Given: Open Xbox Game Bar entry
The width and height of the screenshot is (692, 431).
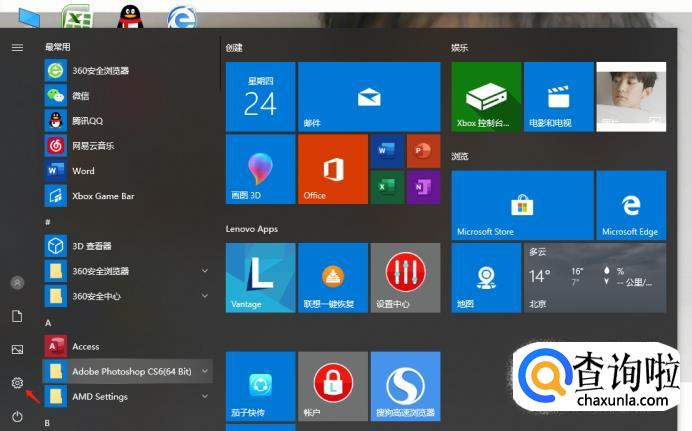Looking at the screenshot, I should [127, 196].
